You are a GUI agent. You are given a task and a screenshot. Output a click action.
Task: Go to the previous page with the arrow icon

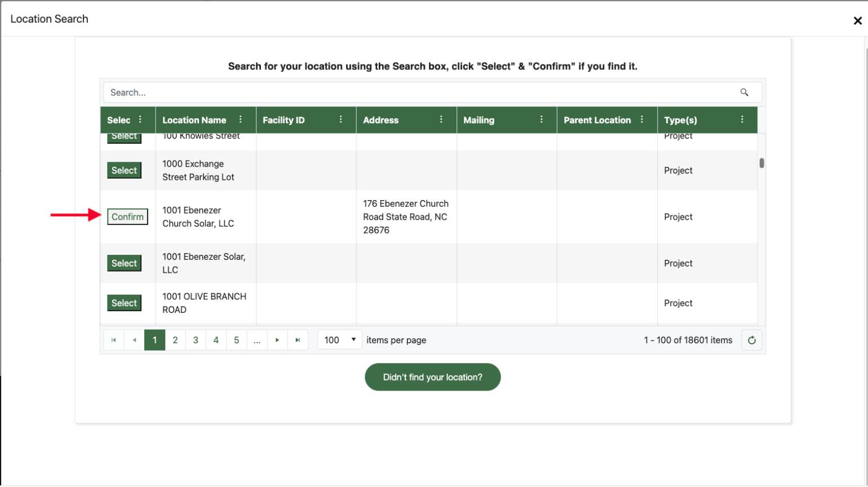(x=134, y=339)
